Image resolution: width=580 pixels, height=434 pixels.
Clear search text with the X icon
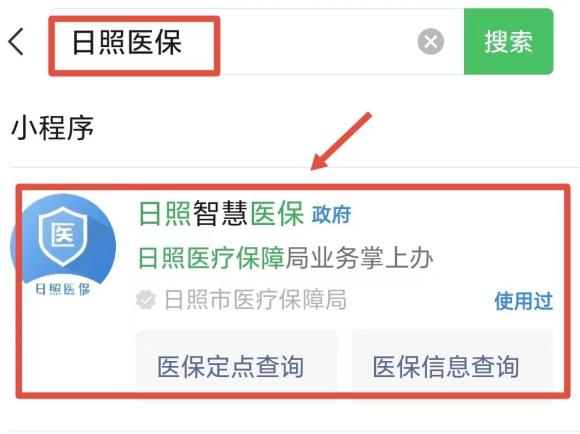pyautogui.click(x=431, y=41)
